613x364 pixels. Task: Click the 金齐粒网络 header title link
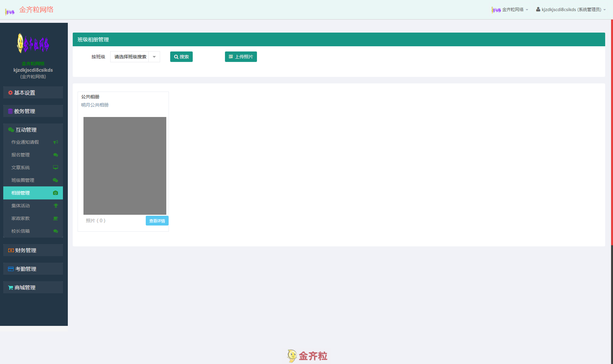tap(36, 10)
